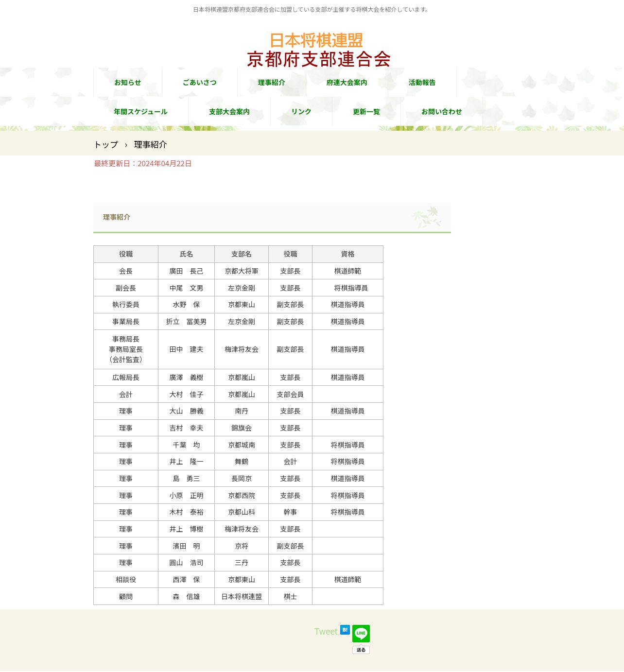This screenshot has height=672, width=624.
Task: Click the 資格 column header
Action: coord(347,254)
